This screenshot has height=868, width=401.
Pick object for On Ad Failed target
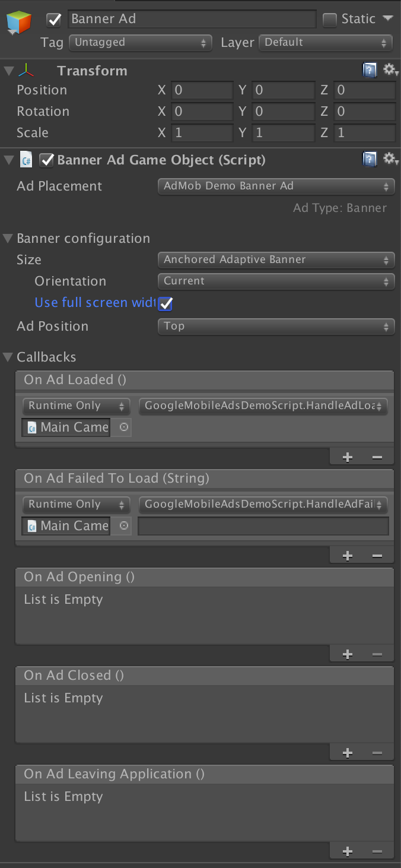123,525
